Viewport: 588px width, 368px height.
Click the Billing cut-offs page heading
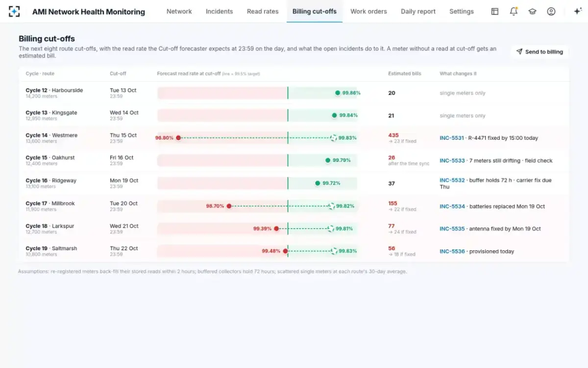[47, 39]
